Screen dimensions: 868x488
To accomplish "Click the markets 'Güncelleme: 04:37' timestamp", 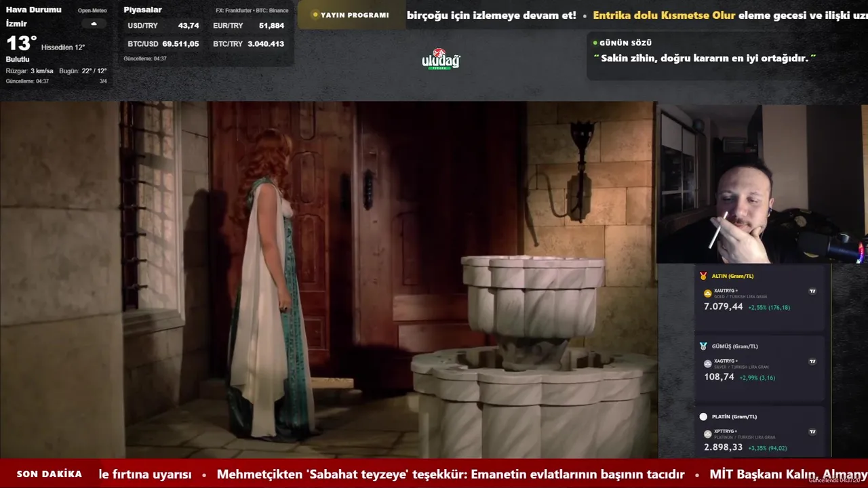I will (145, 59).
